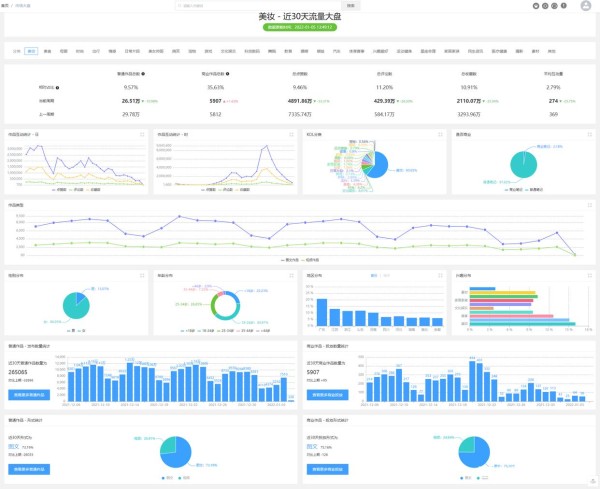Click the fourth round dark icon beside the avatar
Screen dimensions: 600x489
coord(564,6)
